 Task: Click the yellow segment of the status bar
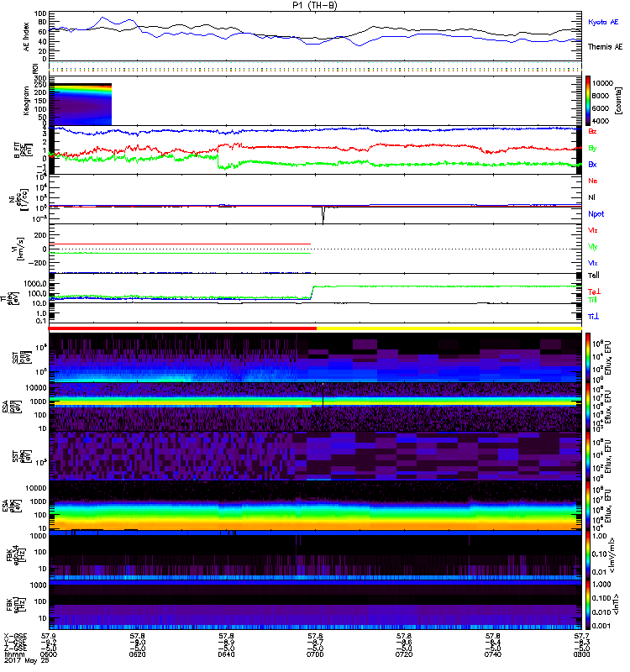449,328
